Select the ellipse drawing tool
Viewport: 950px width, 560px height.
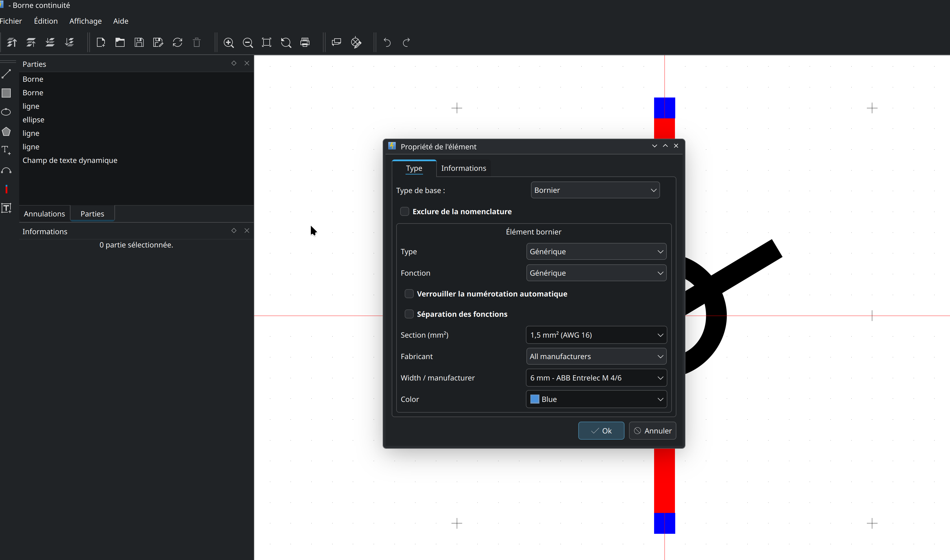click(6, 112)
